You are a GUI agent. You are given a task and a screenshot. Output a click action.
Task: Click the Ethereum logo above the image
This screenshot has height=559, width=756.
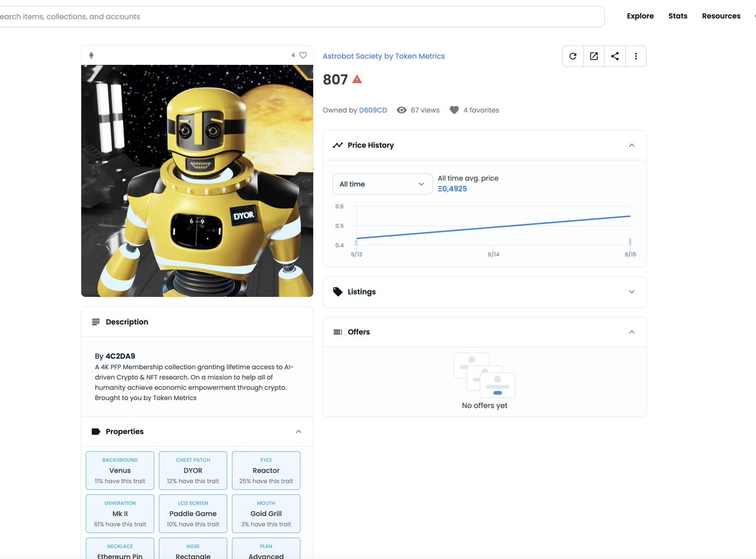[x=91, y=55]
